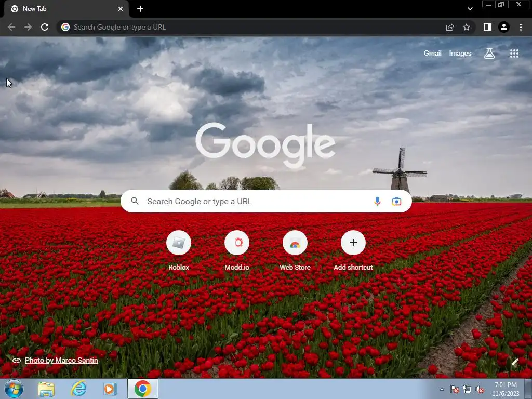
Task: Bookmark this tab with the star icon
Action: coord(467,27)
